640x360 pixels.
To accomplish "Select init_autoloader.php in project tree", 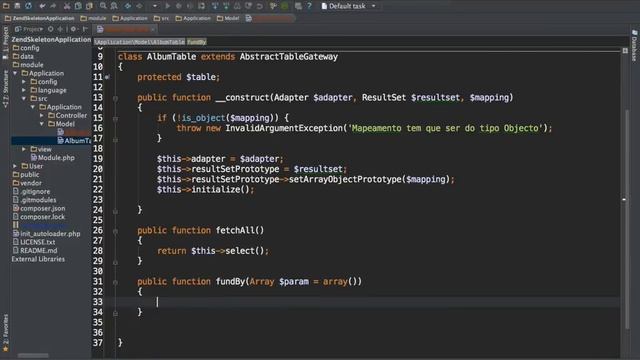I will pyautogui.click(x=47, y=233).
